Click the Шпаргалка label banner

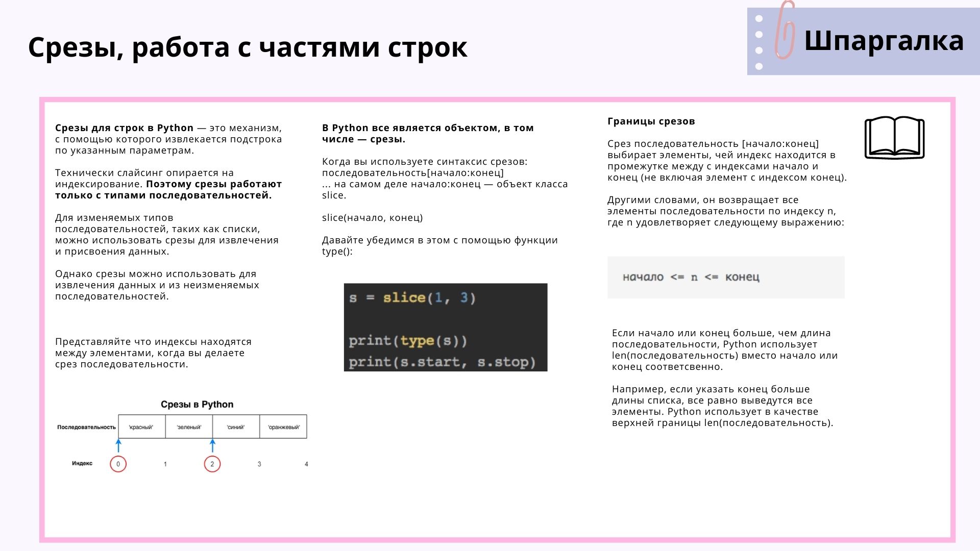[884, 41]
